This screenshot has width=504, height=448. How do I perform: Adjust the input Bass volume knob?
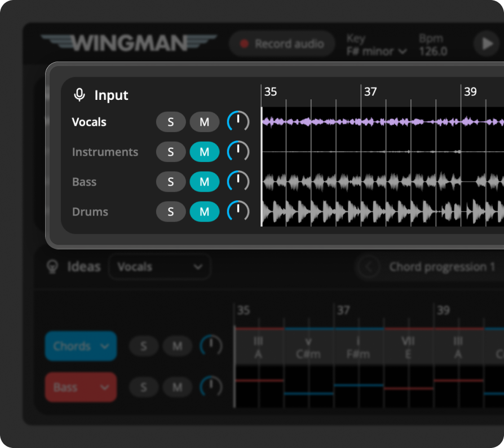point(238,181)
